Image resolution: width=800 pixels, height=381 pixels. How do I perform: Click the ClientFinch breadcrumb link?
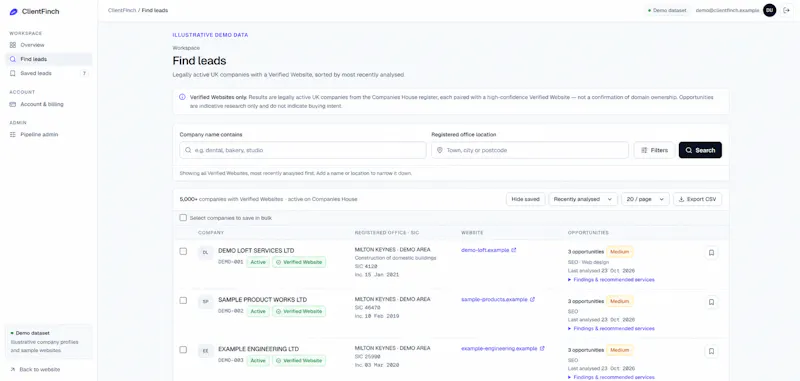click(x=122, y=10)
